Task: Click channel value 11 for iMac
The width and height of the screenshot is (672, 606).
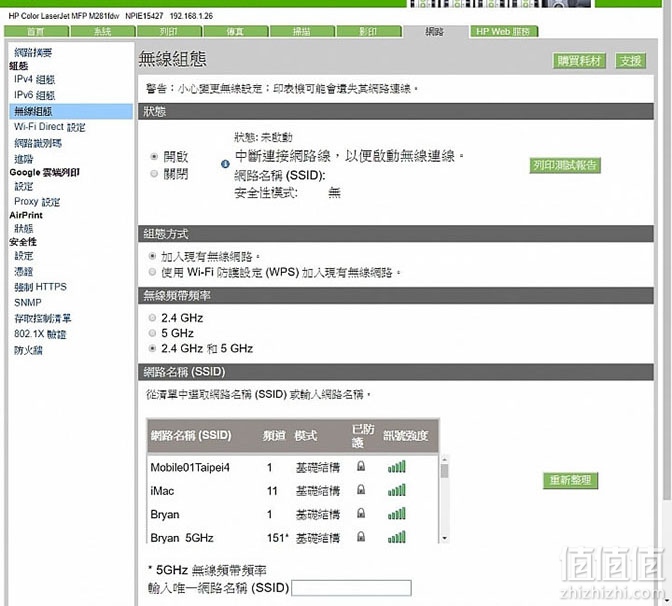Action: 272,491
